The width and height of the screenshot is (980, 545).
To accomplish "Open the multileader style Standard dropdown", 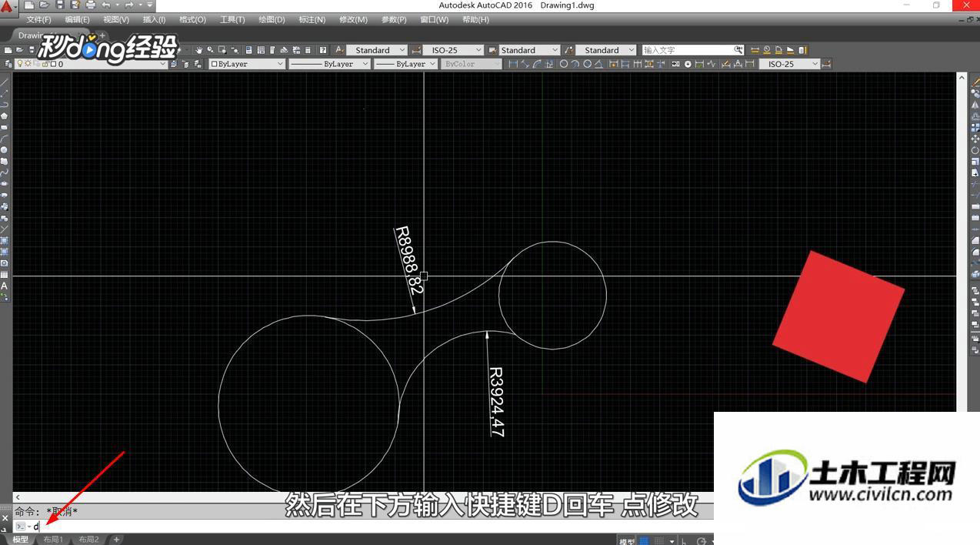I will click(x=606, y=50).
